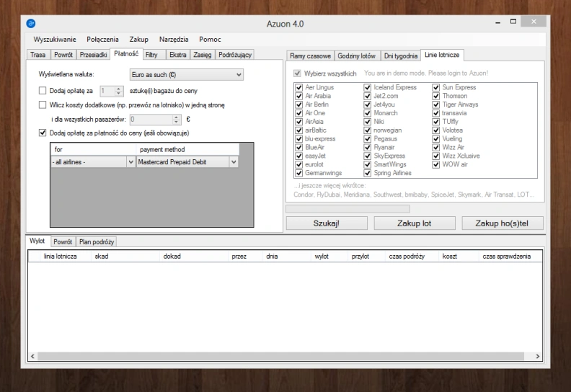571x392 pixels.
Task: Uncheck the airBaltic airline checkbox
Action: 299,130
